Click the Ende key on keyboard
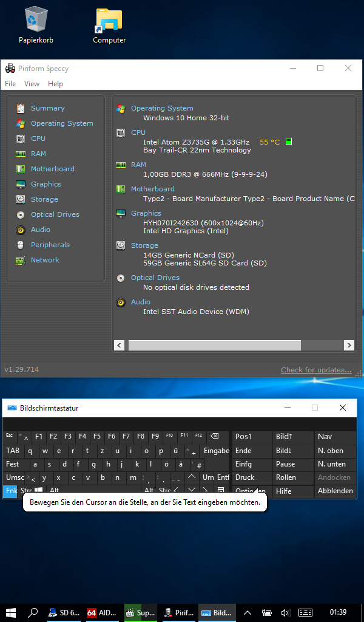This screenshot has width=364, height=622. [x=252, y=451]
